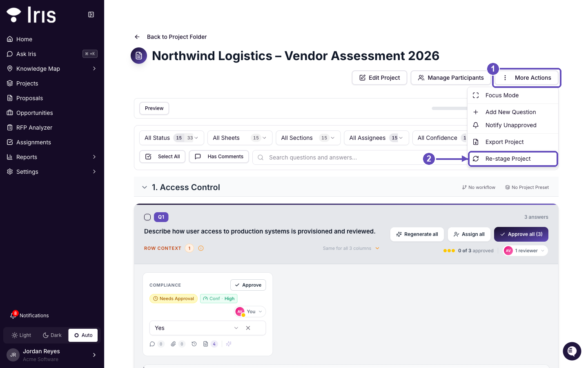The height and width of the screenshot is (368, 588).
Task: Open the All Sheets dropdown
Action: point(240,138)
